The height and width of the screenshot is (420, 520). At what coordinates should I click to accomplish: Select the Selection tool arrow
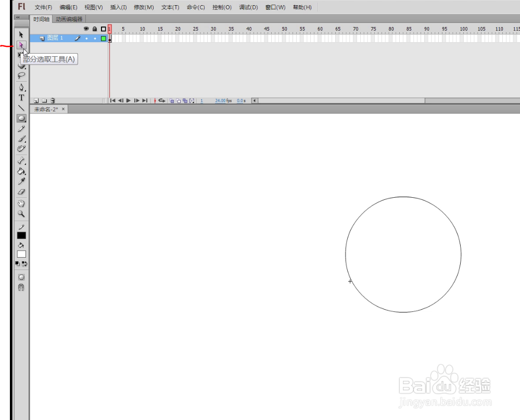click(x=21, y=34)
